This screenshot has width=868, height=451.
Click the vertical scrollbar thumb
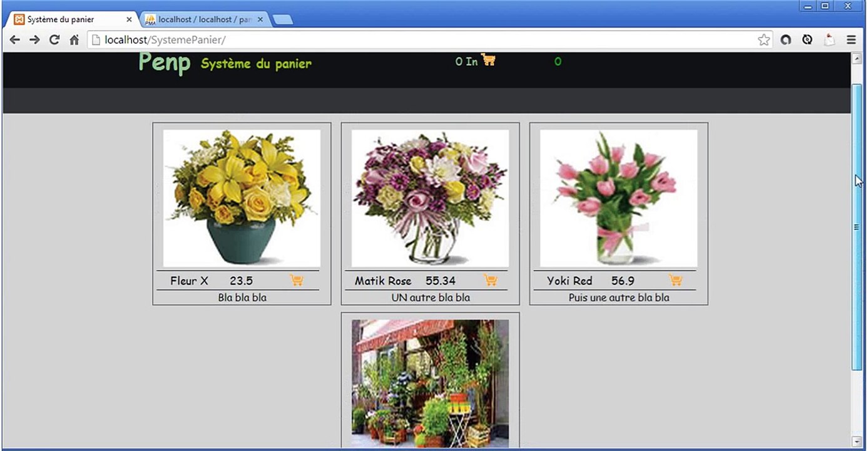pyautogui.click(x=857, y=227)
